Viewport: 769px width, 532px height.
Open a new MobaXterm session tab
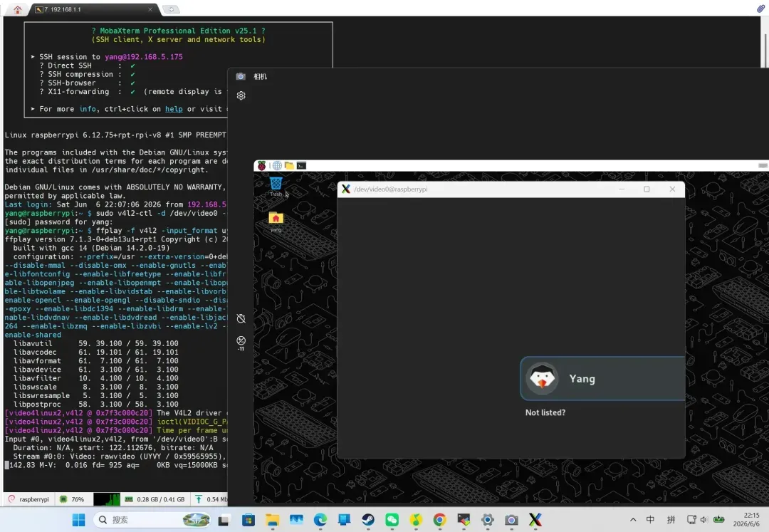pos(171,9)
